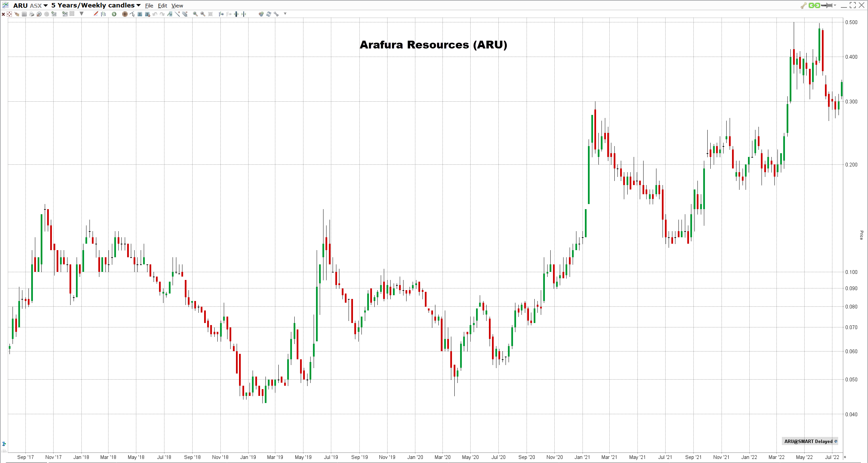Toggle the green chain link icon
The height and width of the screenshot is (463, 868).
tap(814, 5)
